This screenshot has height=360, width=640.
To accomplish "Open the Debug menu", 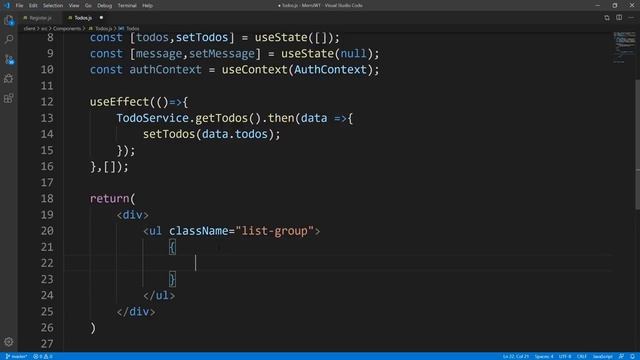I will (104, 5).
